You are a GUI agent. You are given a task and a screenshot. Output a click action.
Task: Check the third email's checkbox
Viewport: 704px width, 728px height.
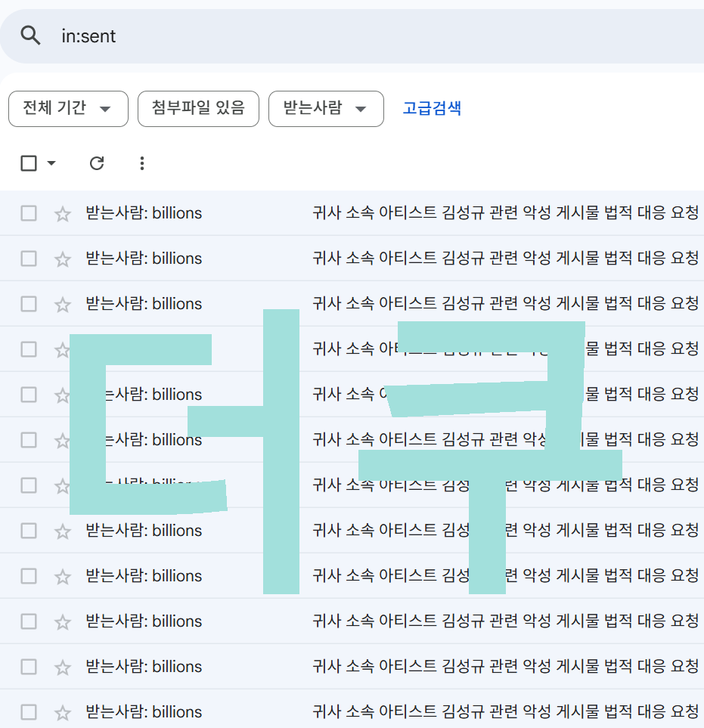[x=29, y=304]
